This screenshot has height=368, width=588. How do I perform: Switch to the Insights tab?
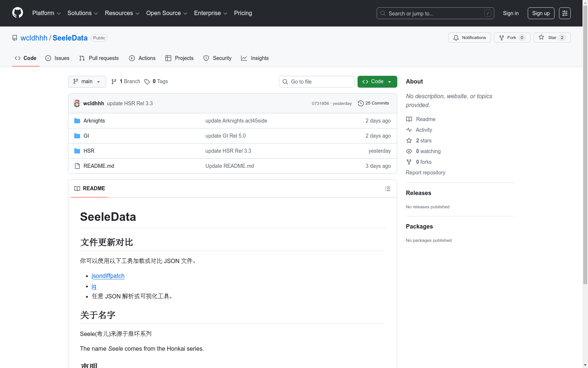tap(255, 58)
